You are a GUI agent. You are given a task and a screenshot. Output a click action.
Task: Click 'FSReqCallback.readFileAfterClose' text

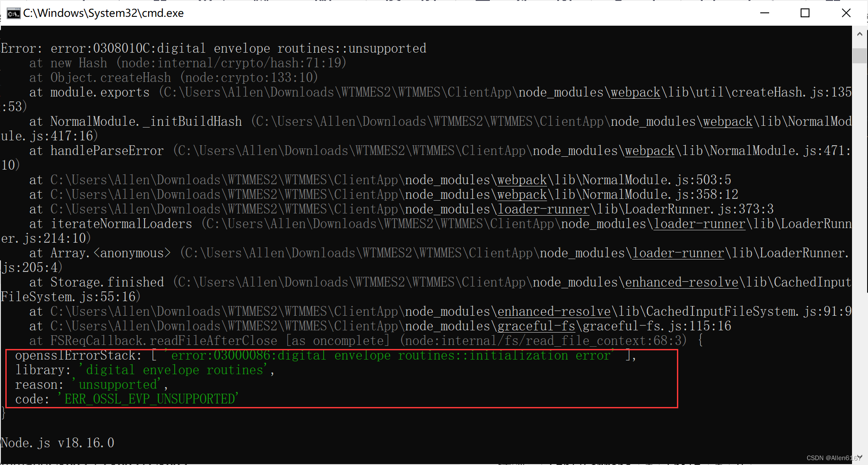(x=164, y=341)
